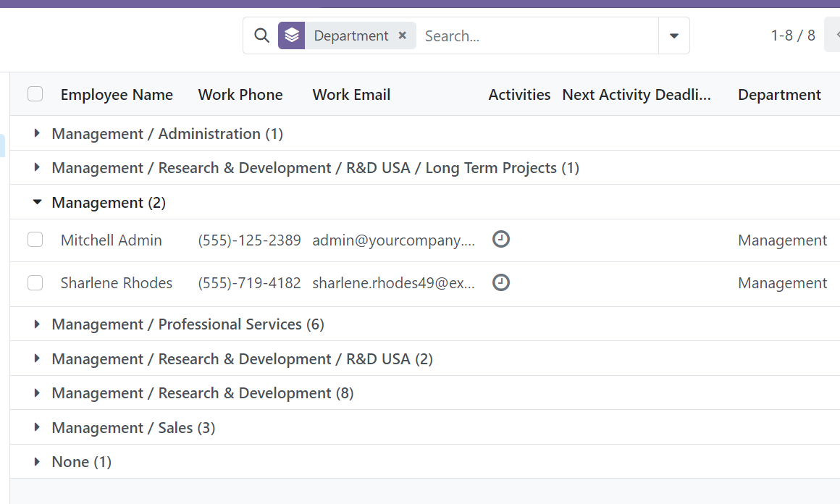The height and width of the screenshot is (504, 840).
Task: Expand Management / Administration group
Action: pos(167,134)
